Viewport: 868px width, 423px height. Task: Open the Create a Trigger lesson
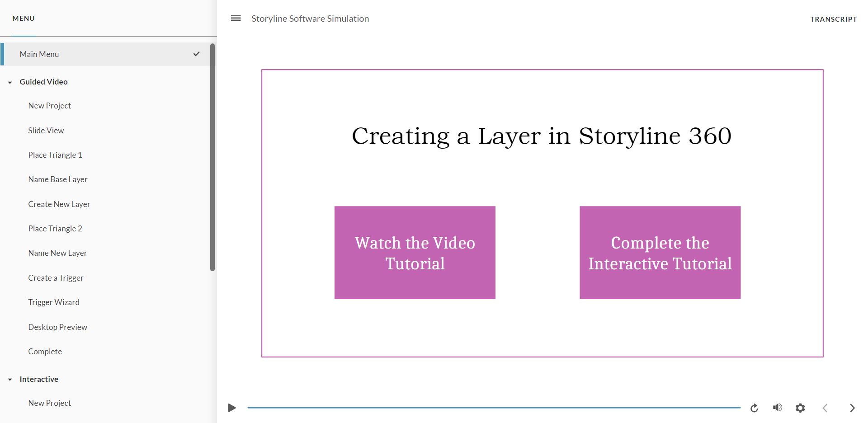coord(56,277)
